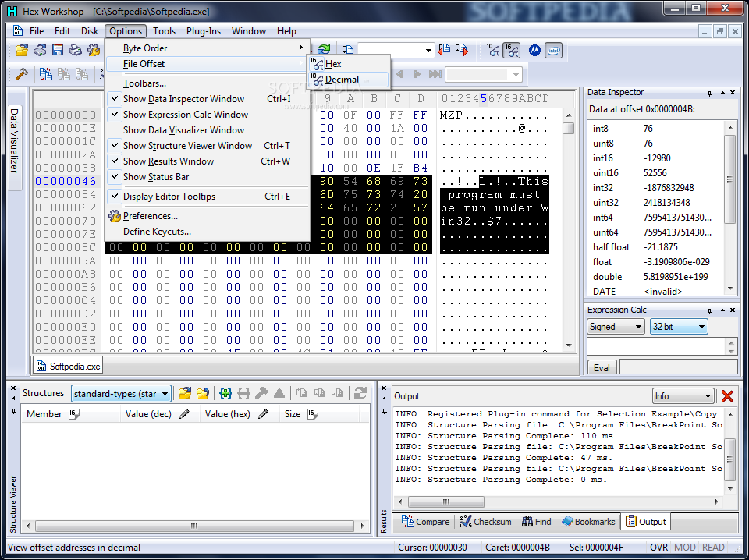The width and height of the screenshot is (749, 560).
Task: Click the pencil icon beside Value (dec)
Action: click(184, 414)
